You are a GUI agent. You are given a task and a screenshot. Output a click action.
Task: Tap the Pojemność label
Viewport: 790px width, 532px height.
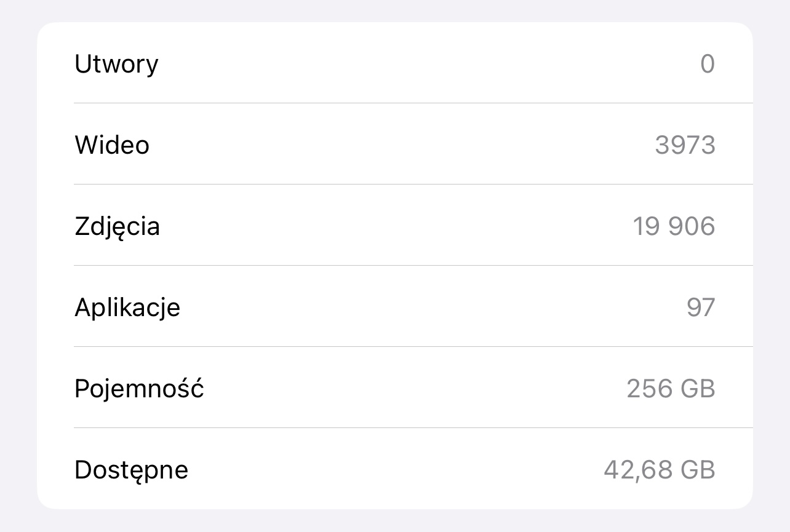(139, 389)
